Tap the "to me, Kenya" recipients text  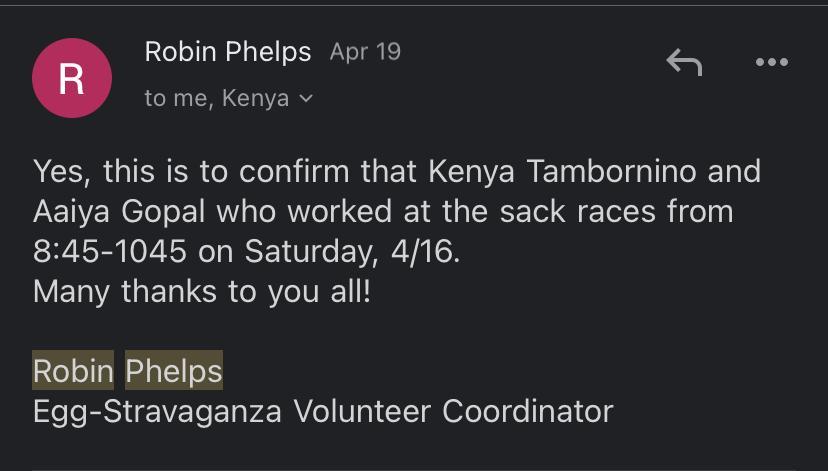(217, 98)
